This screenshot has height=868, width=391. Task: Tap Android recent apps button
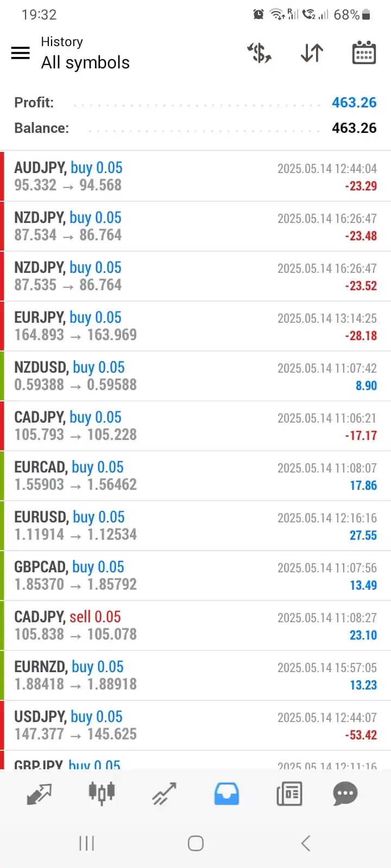(87, 843)
